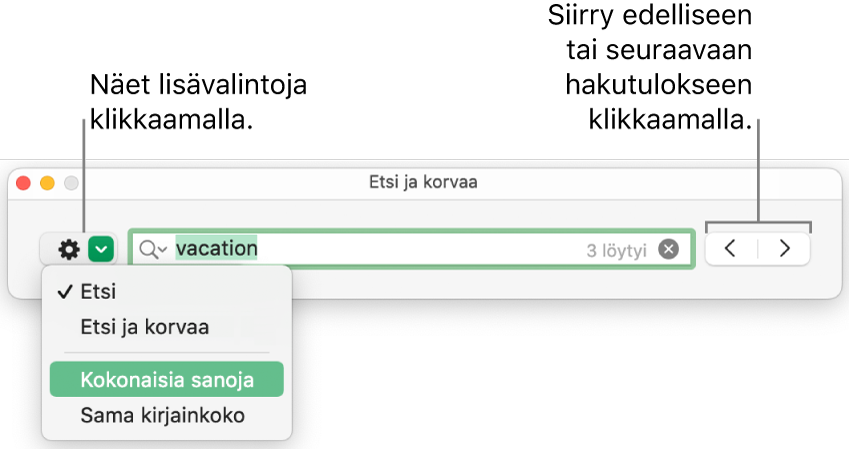
Task: Go to the previous search result
Action: 731,249
